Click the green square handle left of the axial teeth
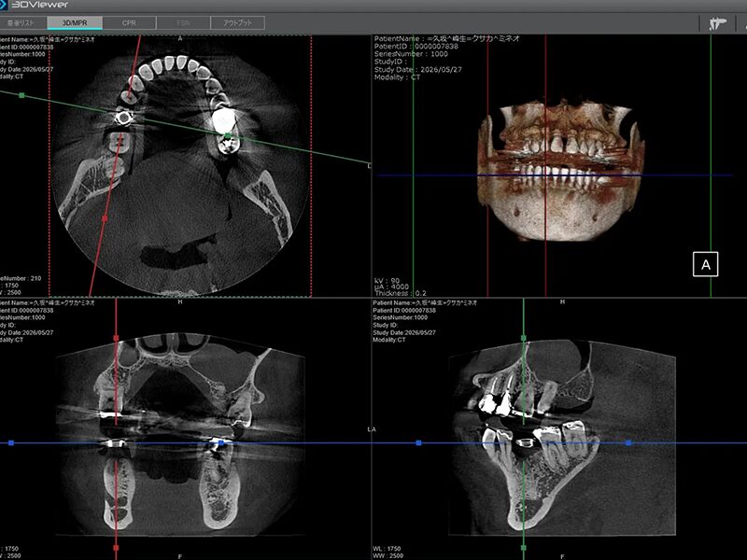Screen dimensions: 747x560 click(x=21, y=95)
